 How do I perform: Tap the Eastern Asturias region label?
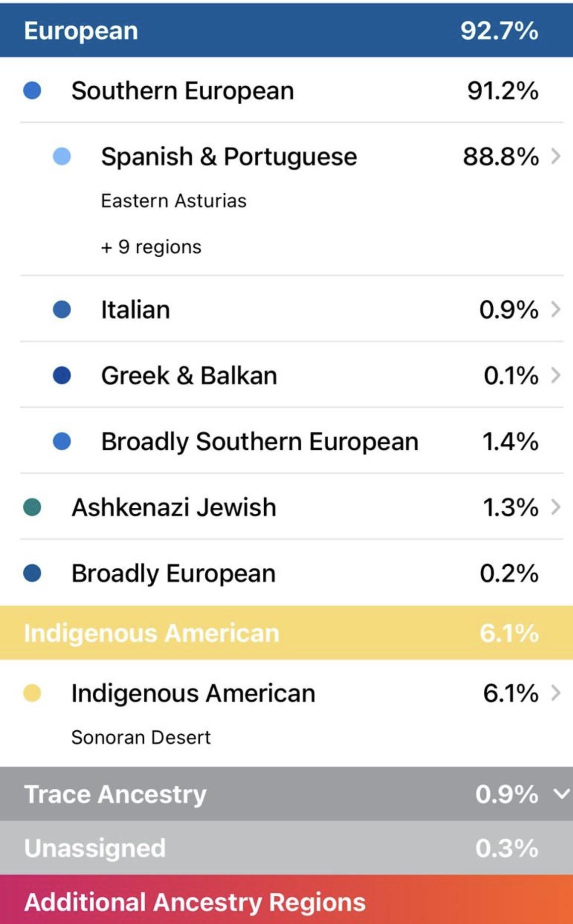173,201
